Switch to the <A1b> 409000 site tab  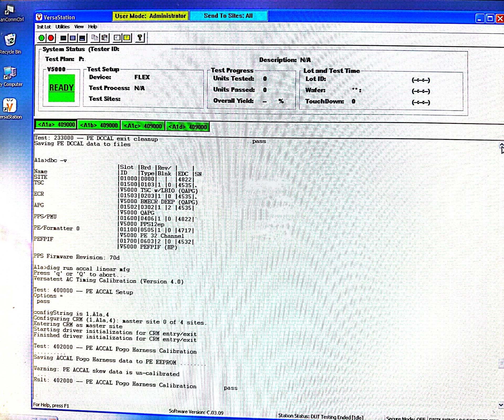tap(99, 125)
